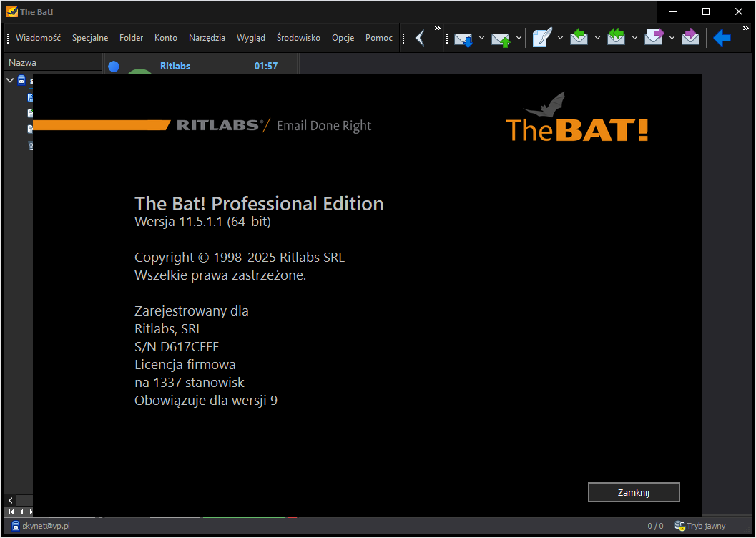The width and height of the screenshot is (756, 538).
Task: Open the Folder menu
Action: [131, 38]
